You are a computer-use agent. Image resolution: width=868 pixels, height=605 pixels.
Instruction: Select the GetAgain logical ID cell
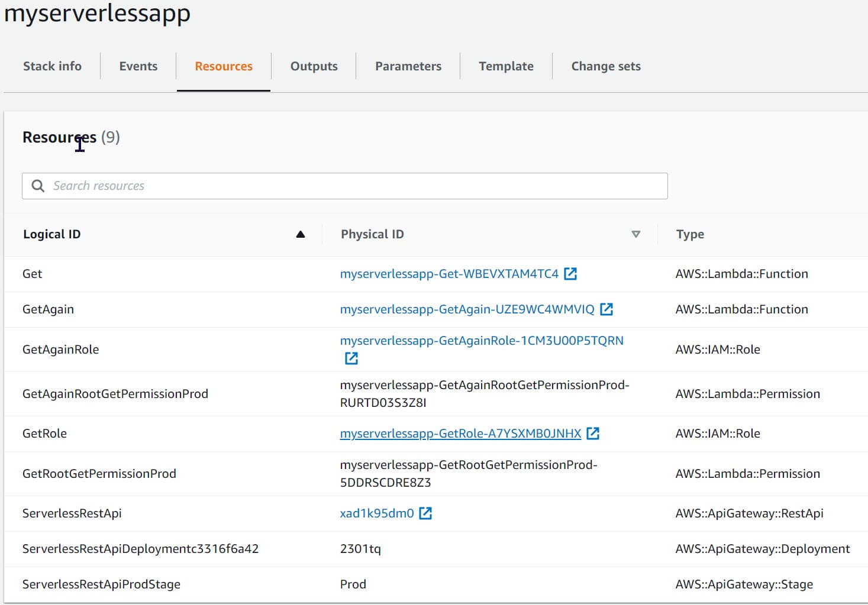48,309
